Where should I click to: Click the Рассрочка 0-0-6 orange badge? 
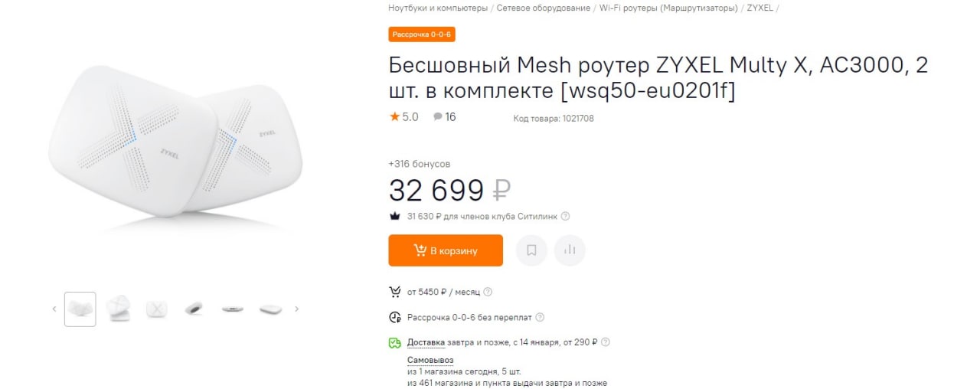click(422, 34)
